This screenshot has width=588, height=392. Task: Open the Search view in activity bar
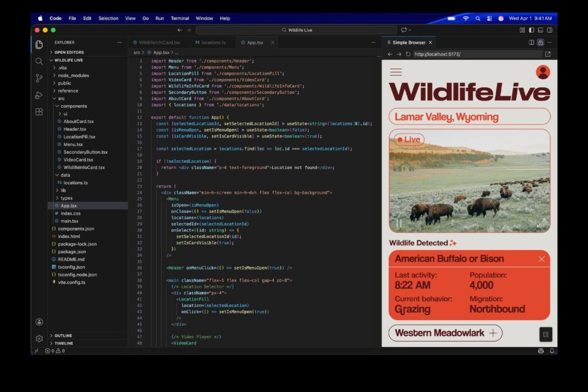39,61
